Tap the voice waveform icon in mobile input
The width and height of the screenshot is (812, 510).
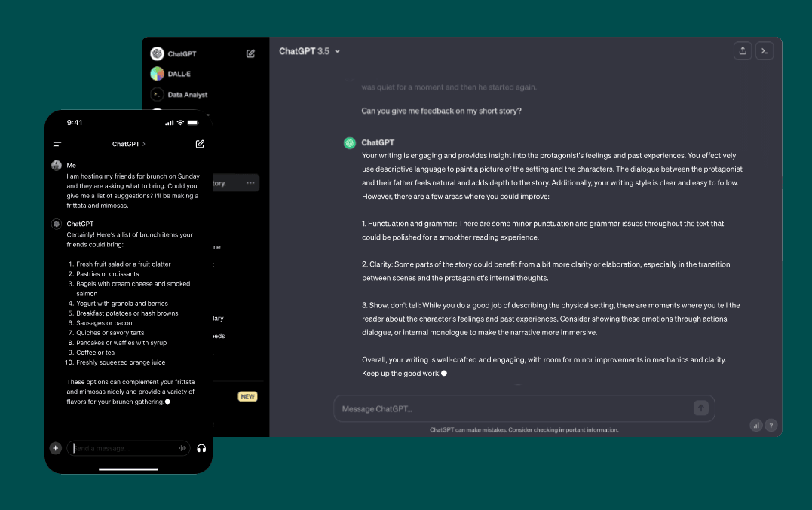click(x=182, y=448)
